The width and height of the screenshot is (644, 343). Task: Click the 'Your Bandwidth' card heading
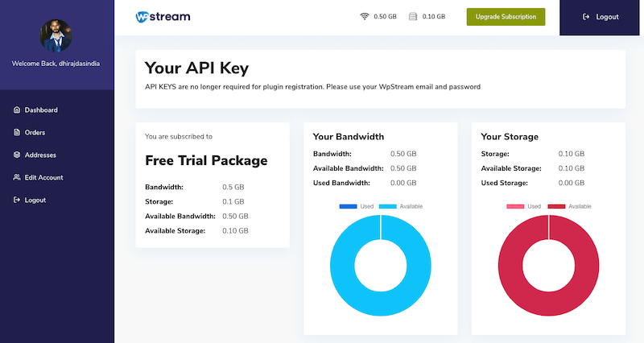[349, 136]
